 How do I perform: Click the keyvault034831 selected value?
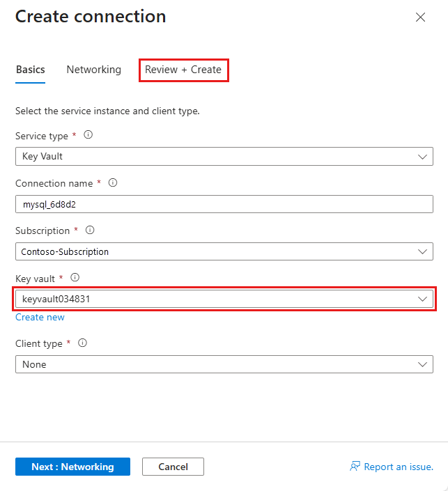pyautogui.click(x=56, y=299)
